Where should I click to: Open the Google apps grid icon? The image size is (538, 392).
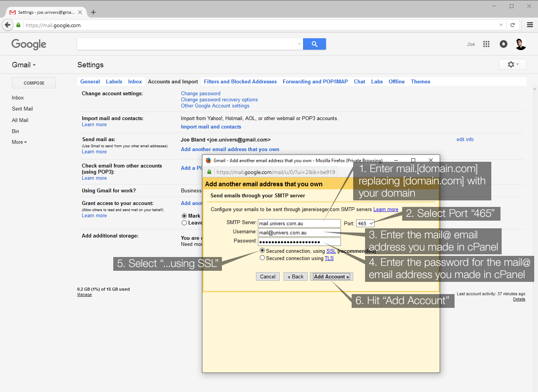pos(486,44)
